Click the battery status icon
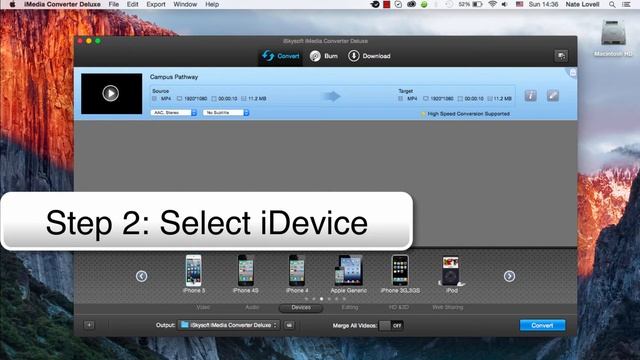This screenshot has height=360, width=640. tap(477, 4)
